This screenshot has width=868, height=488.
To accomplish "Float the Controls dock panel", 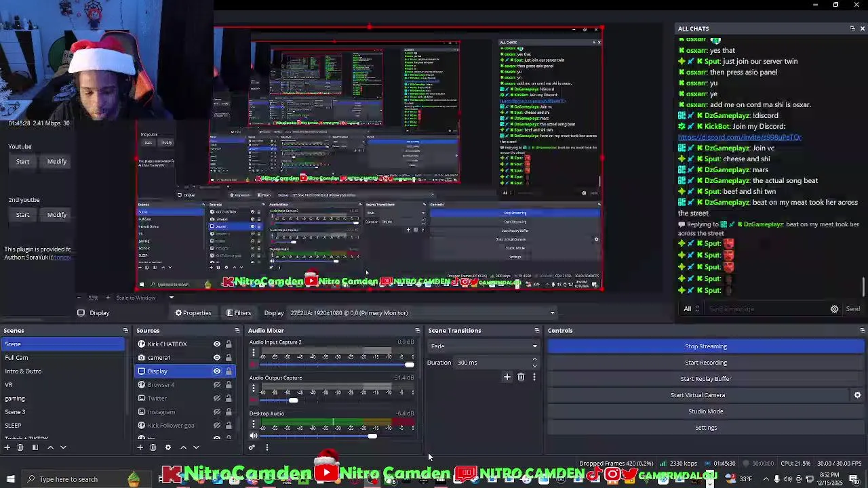I will 862,331.
